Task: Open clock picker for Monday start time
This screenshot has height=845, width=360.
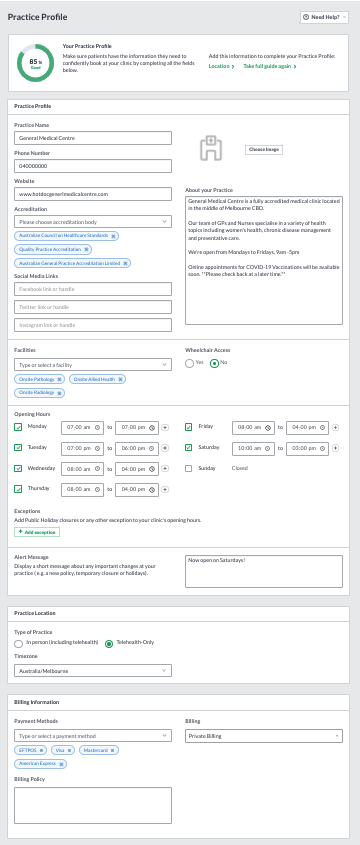Action: click(97, 427)
